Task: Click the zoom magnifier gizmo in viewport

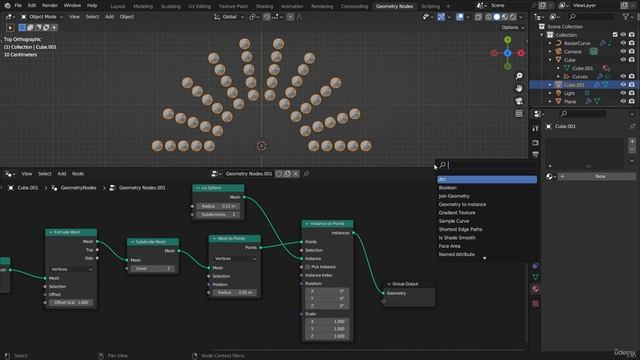Action: coord(519,76)
